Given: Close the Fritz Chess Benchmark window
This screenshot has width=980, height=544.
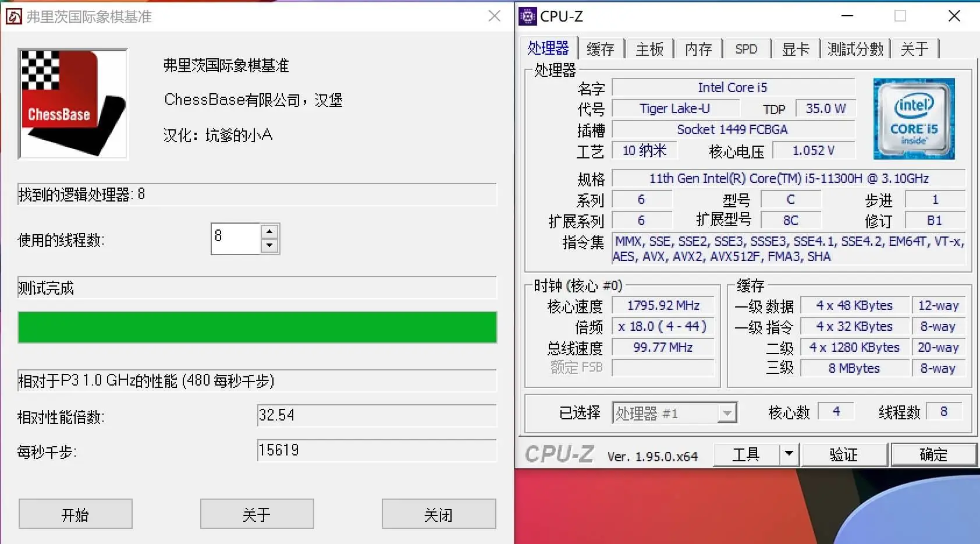Looking at the screenshot, I should (495, 16).
